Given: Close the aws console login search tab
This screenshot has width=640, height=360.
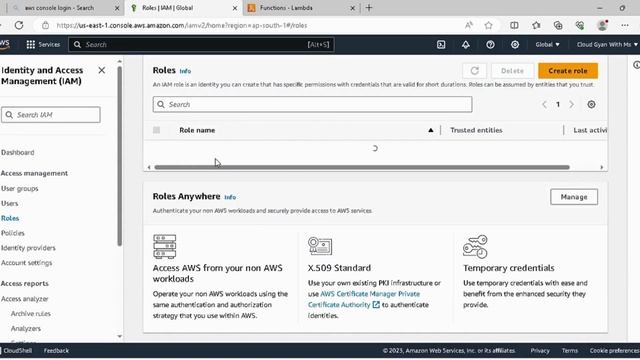Looking at the screenshot, I should point(117,8).
